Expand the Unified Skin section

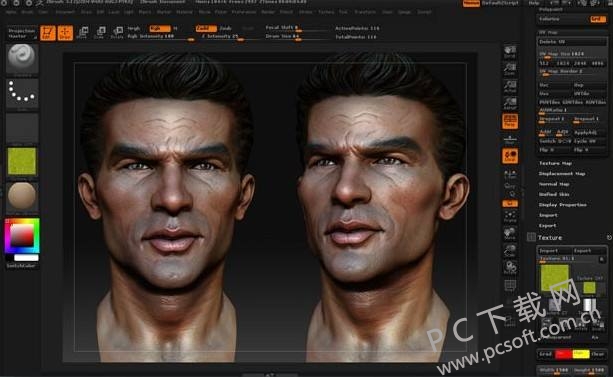[554, 194]
